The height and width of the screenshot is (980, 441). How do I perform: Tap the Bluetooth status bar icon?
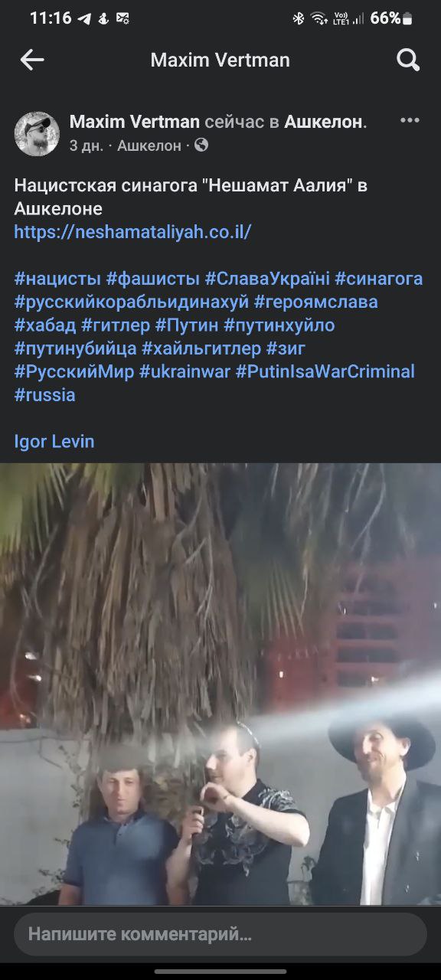299,18
